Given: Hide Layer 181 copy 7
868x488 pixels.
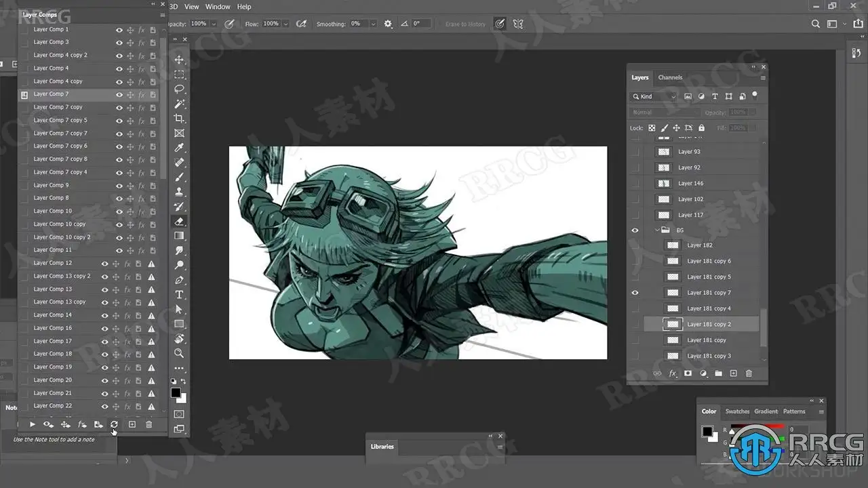Looking at the screenshot, I should pyautogui.click(x=635, y=293).
